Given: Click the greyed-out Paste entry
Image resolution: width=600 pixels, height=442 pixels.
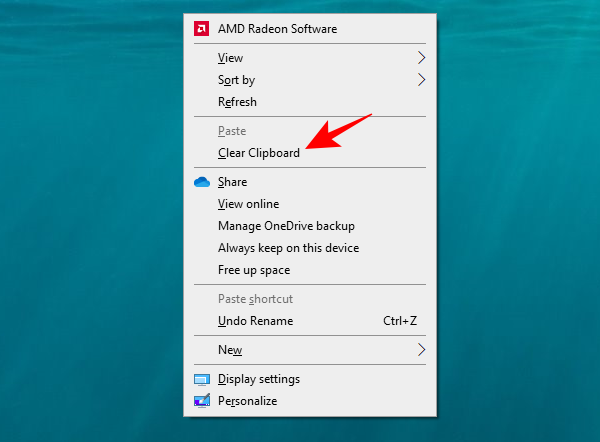Looking at the screenshot, I should coord(310,131).
